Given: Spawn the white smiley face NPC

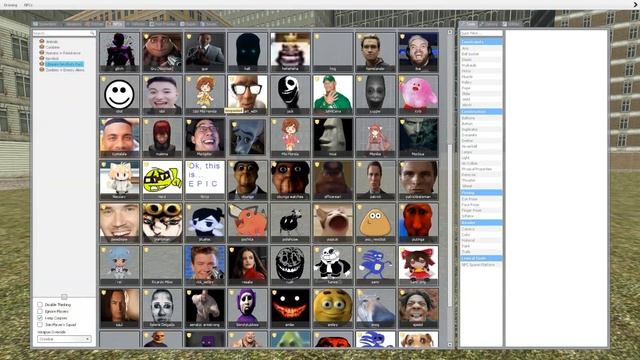Looking at the screenshot, I should [x=119, y=95].
